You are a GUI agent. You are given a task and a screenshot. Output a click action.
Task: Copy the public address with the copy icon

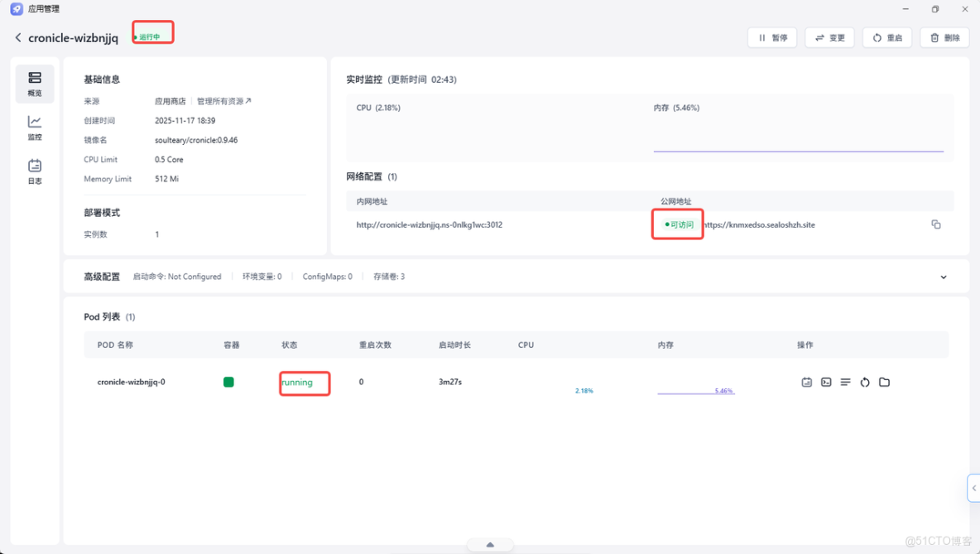click(936, 224)
